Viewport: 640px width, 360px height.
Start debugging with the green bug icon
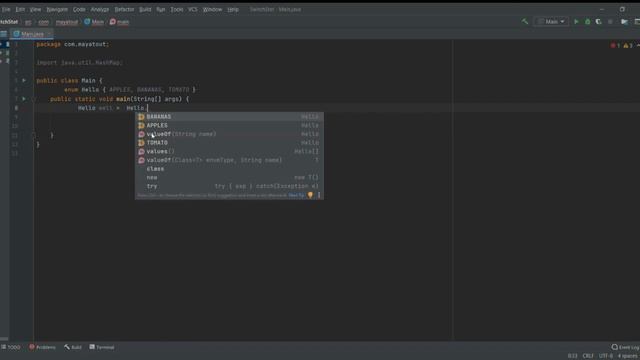(587, 22)
